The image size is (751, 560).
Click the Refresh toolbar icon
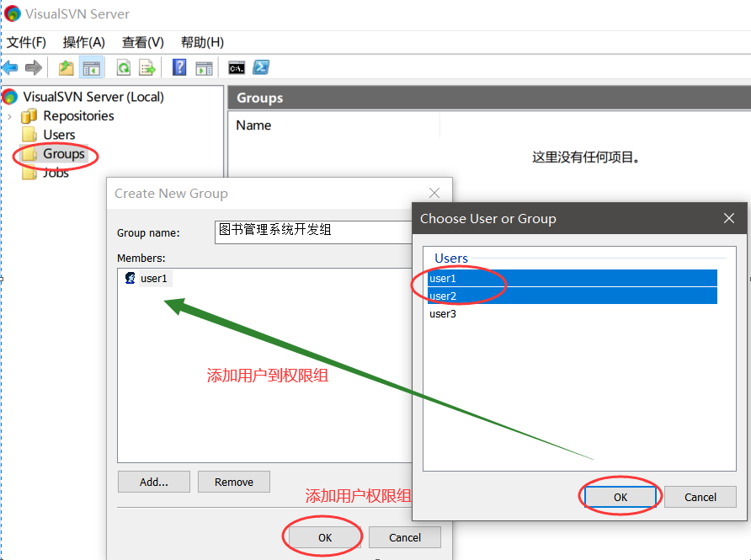[124, 67]
